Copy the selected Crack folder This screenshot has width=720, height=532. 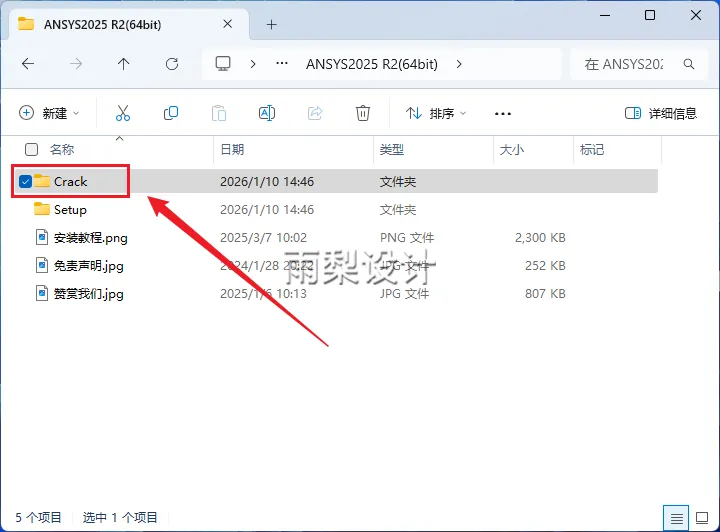click(171, 113)
